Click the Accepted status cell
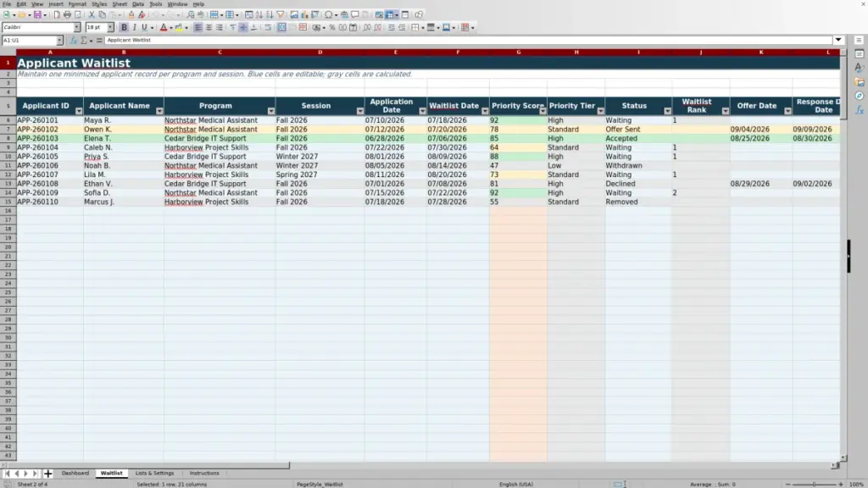Image resolution: width=868 pixels, height=488 pixels. (638, 138)
